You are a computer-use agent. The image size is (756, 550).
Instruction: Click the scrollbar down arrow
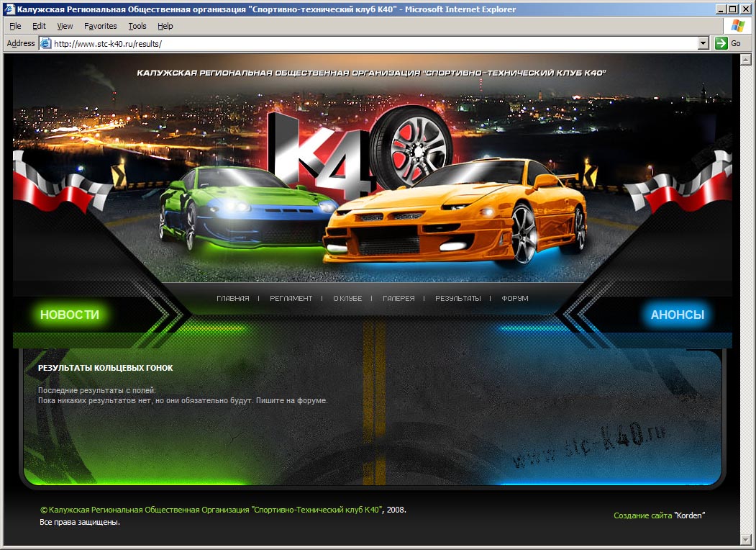point(745,539)
